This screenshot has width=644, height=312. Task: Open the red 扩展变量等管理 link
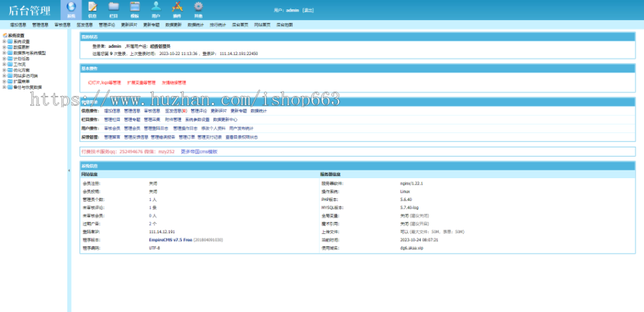[x=141, y=82]
